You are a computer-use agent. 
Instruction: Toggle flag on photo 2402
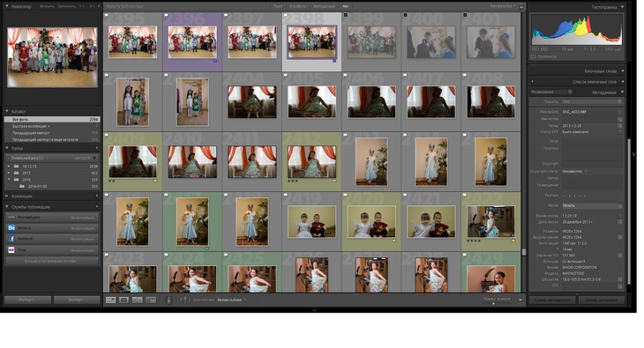(x=107, y=75)
